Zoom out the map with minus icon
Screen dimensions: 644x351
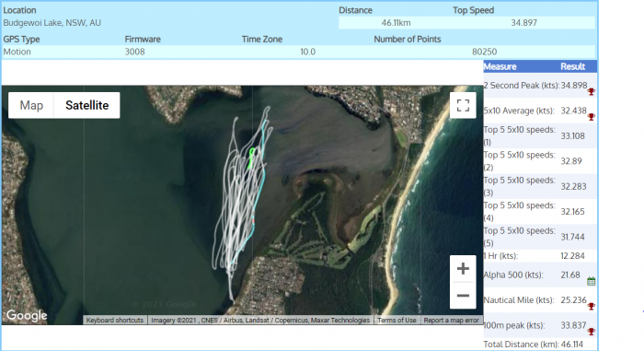(463, 296)
